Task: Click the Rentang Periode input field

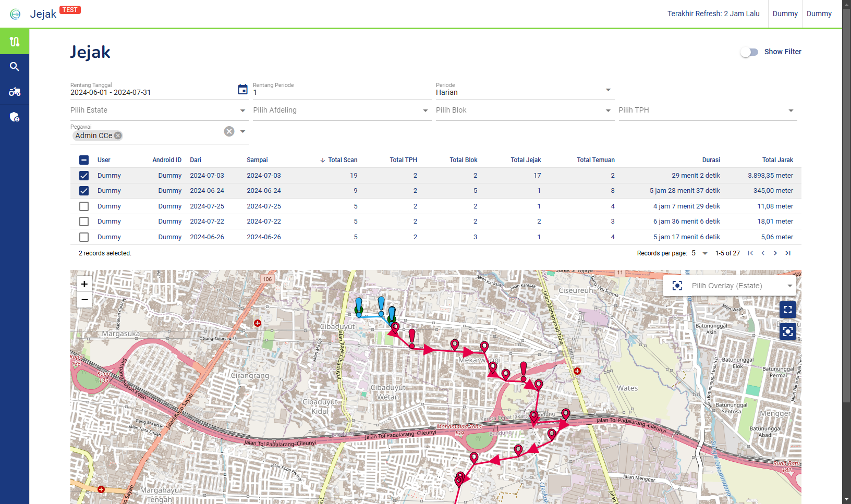Action: click(x=342, y=90)
